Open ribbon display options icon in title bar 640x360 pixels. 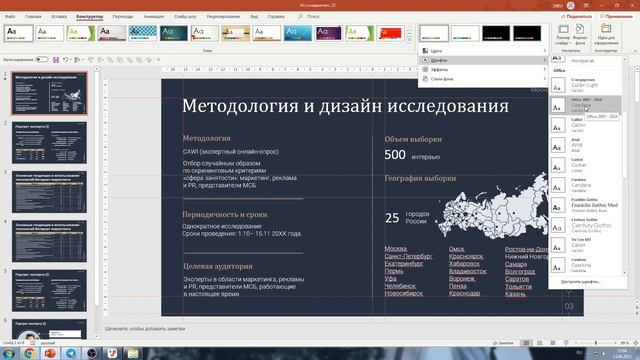pos(587,5)
